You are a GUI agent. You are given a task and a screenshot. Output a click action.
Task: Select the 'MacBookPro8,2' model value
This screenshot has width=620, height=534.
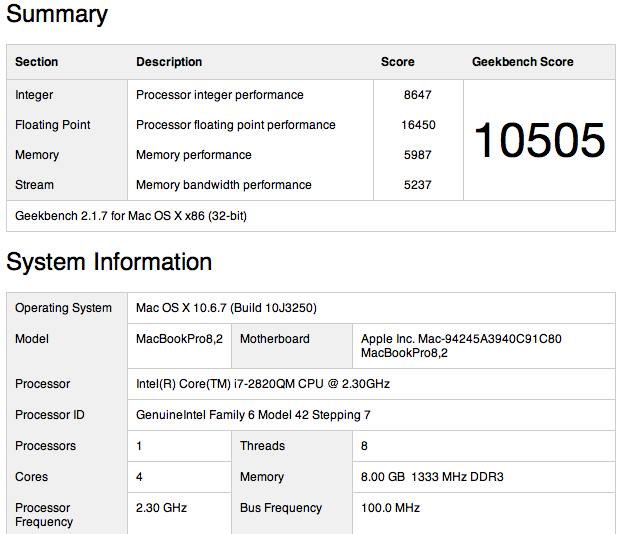click(x=179, y=339)
